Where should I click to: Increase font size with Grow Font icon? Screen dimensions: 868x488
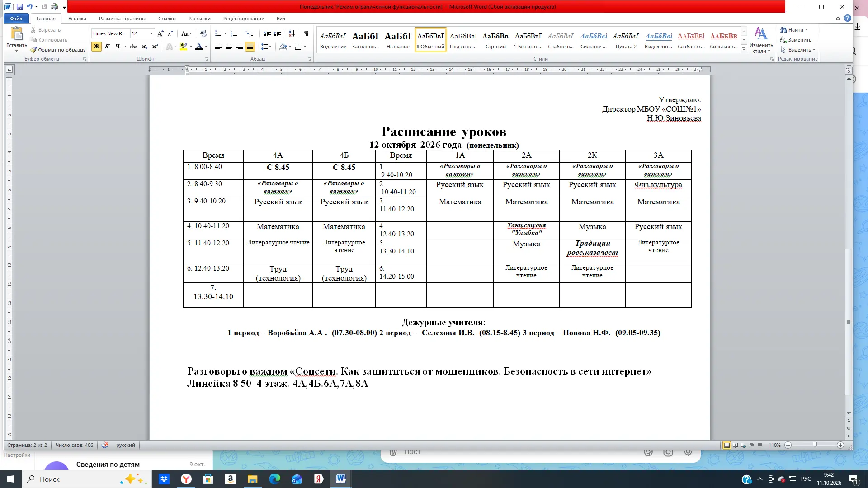click(x=160, y=33)
